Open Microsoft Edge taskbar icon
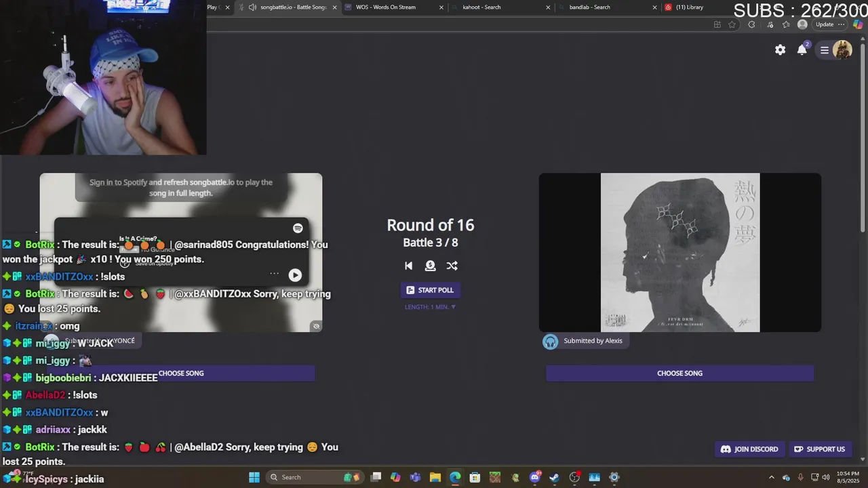 coord(455,477)
